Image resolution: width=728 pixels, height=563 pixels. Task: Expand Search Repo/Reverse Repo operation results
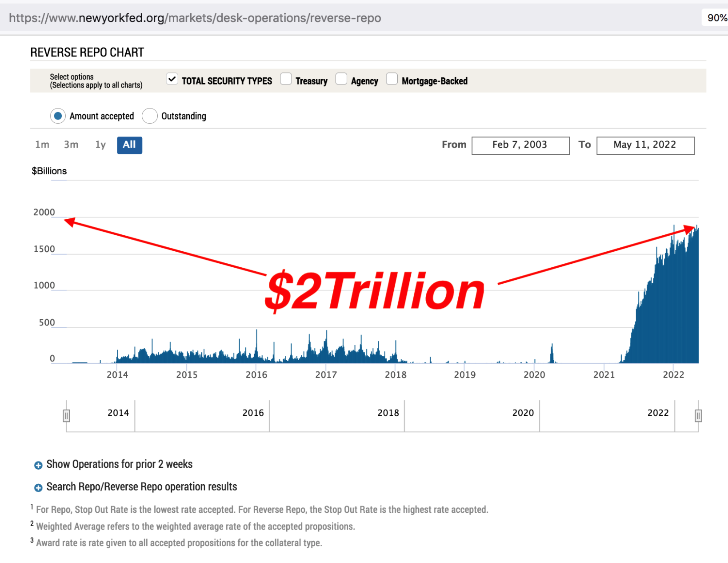click(x=141, y=487)
